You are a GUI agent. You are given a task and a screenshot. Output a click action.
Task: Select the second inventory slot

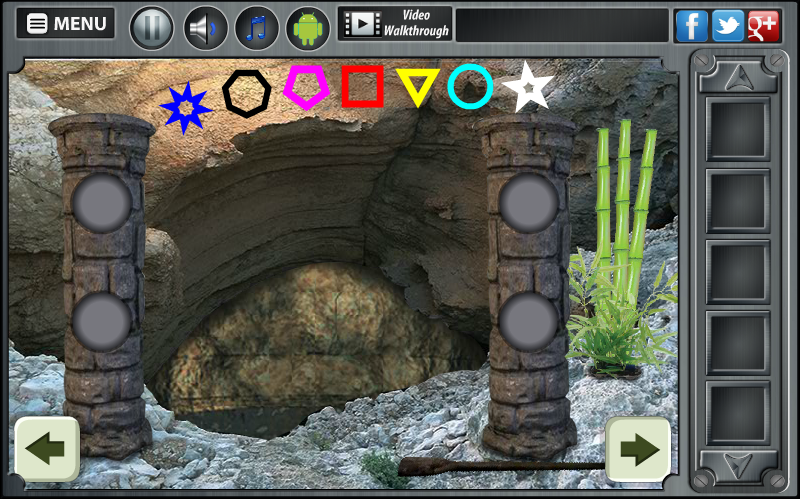tap(738, 201)
